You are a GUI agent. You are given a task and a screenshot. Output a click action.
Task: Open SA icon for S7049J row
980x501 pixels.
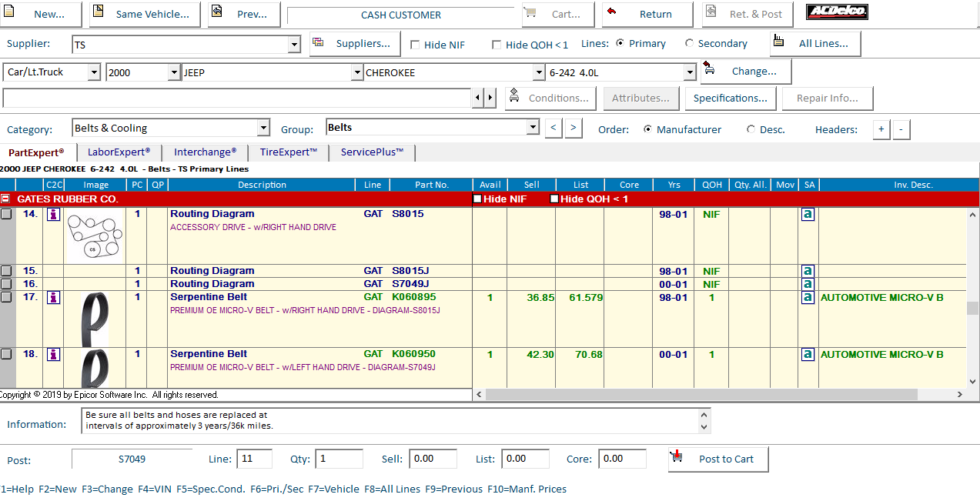808,285
